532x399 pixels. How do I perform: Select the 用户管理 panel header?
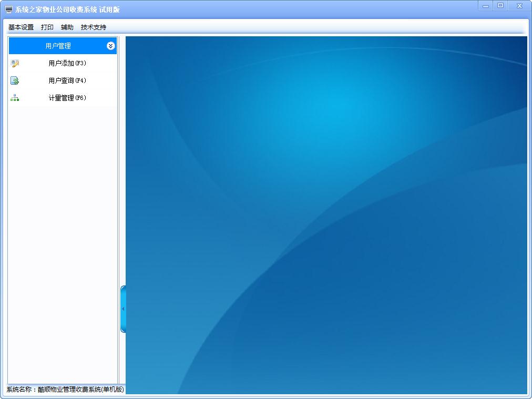click(63, 46)
